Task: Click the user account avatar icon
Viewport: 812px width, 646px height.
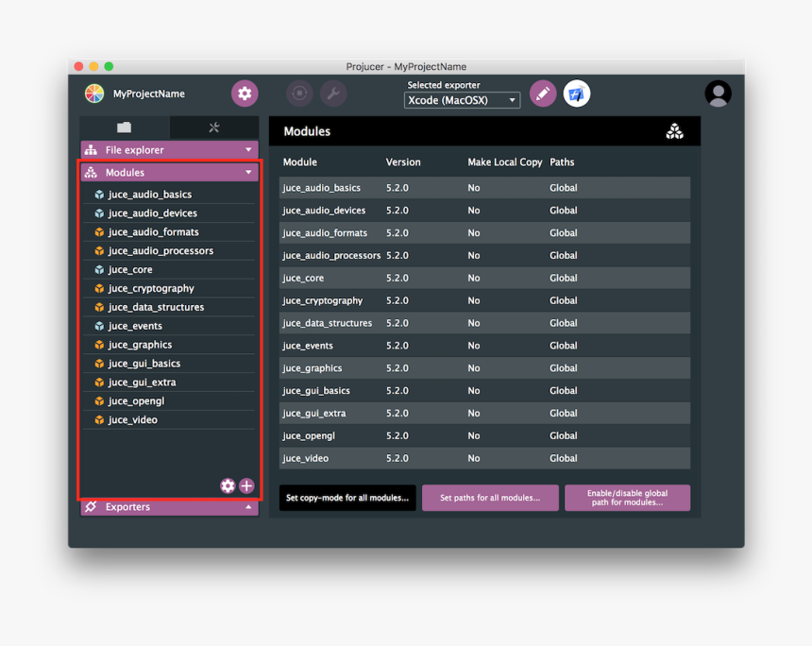Action: 718,93
